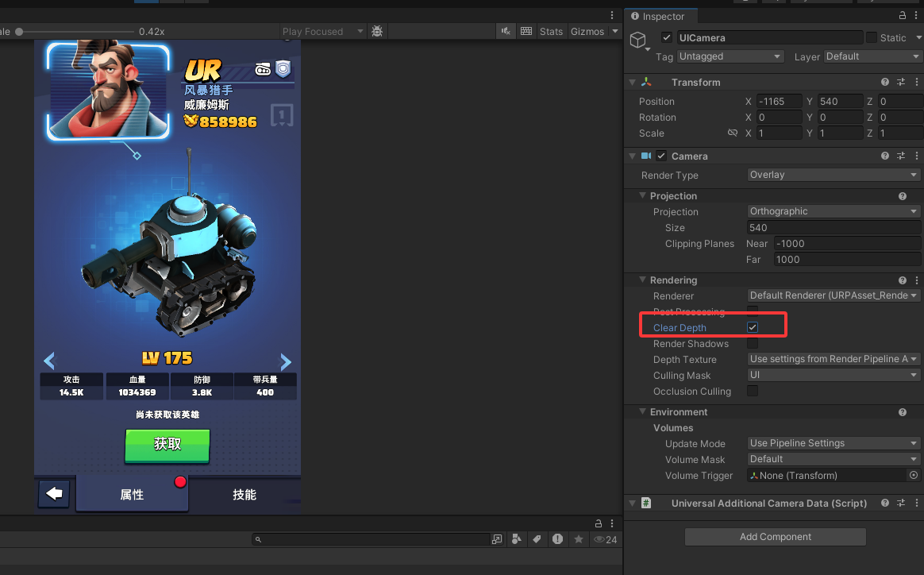Lock the bottom panel
Viewport: 924px width, 575px height.
(598, 523)
